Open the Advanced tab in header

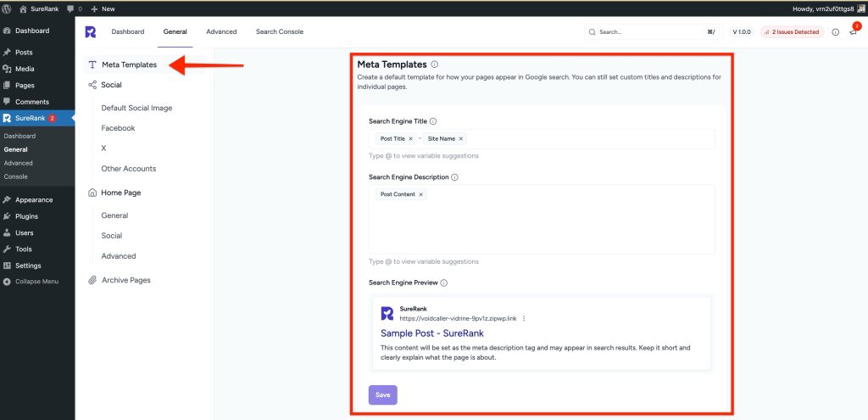point(221,32)
